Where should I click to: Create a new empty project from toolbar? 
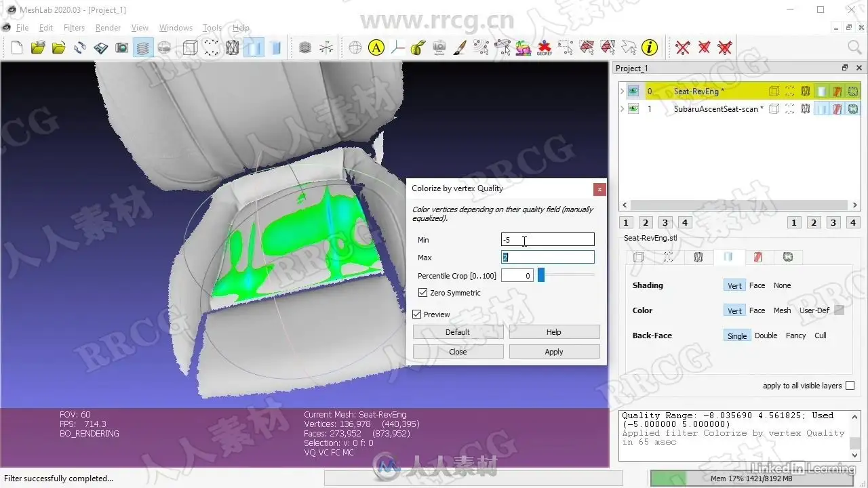click(17, 47)
